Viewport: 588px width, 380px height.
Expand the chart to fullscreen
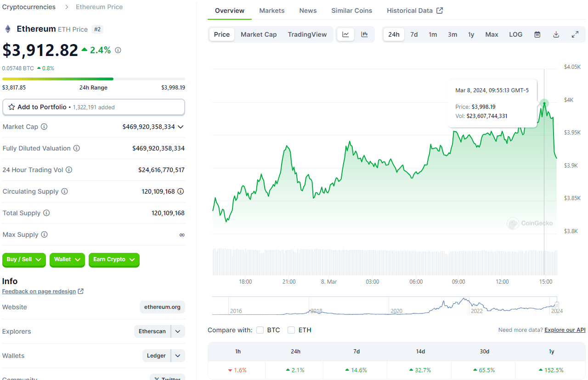[x=575, y=34]
